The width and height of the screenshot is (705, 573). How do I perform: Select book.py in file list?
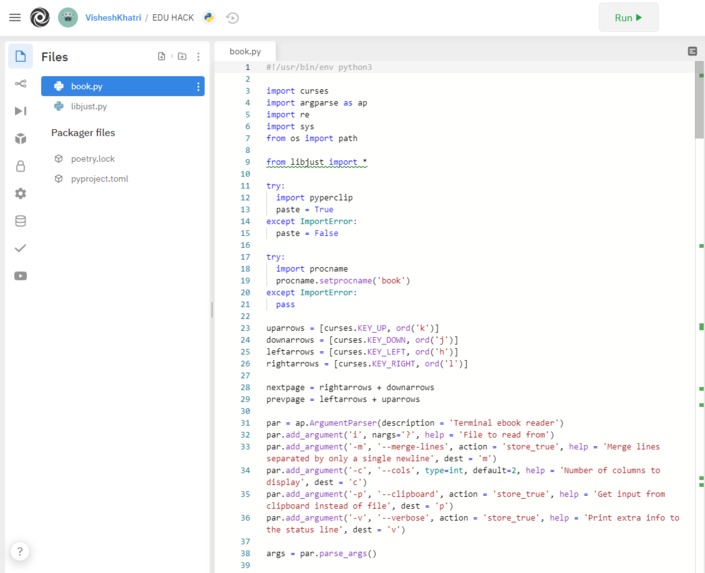(x=122, y=86)
